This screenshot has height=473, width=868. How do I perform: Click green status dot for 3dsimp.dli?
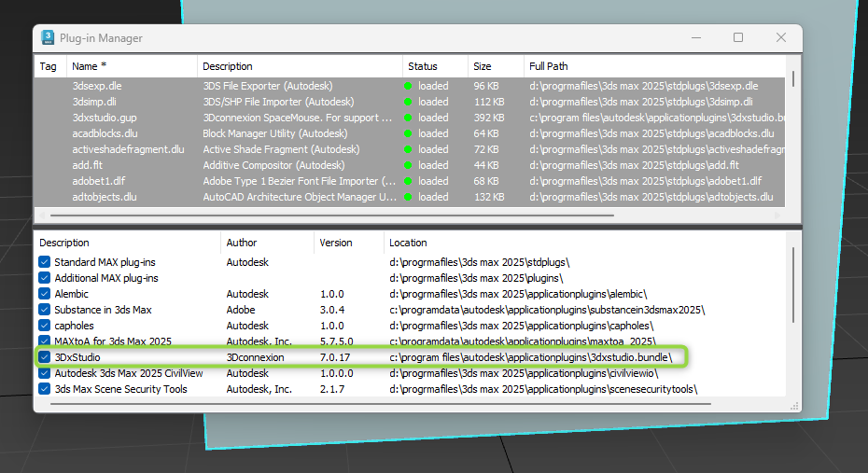click(408, 102)
